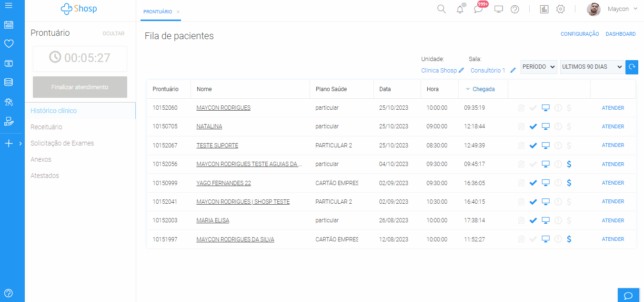The image size is (644, 302).
Task: Open the ULTIMOS 90 DIAS dropdown
Action: [x=592, y=67]
